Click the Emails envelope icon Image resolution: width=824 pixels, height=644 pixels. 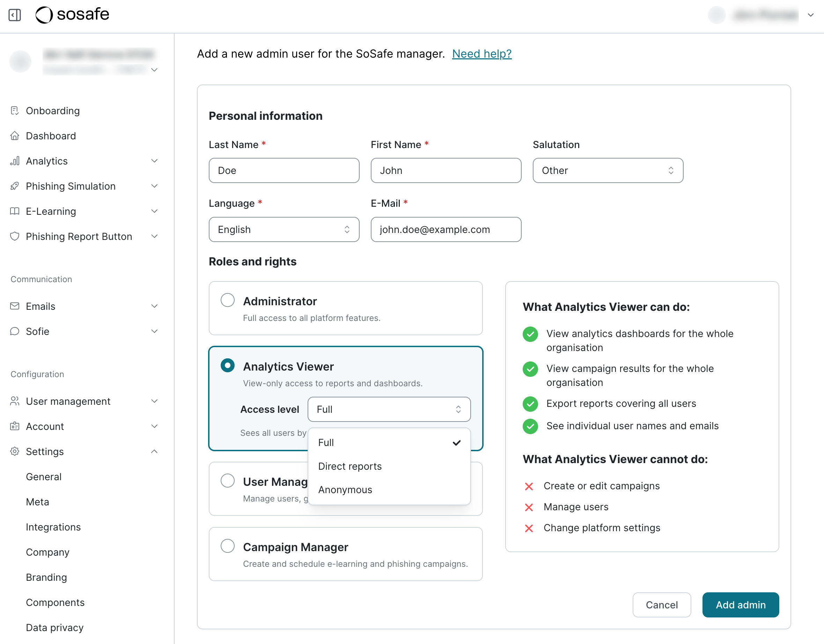coord(15,306)
